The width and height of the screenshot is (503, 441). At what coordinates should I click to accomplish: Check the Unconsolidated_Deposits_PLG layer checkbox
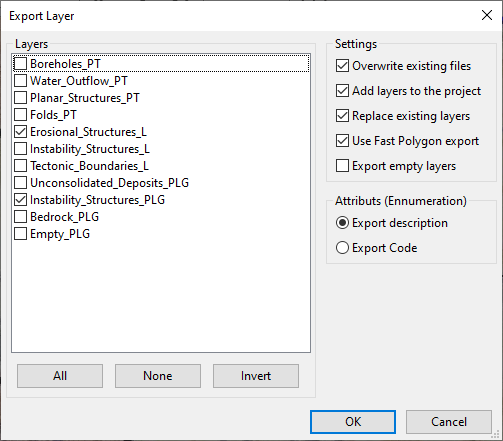click(20, 183)
